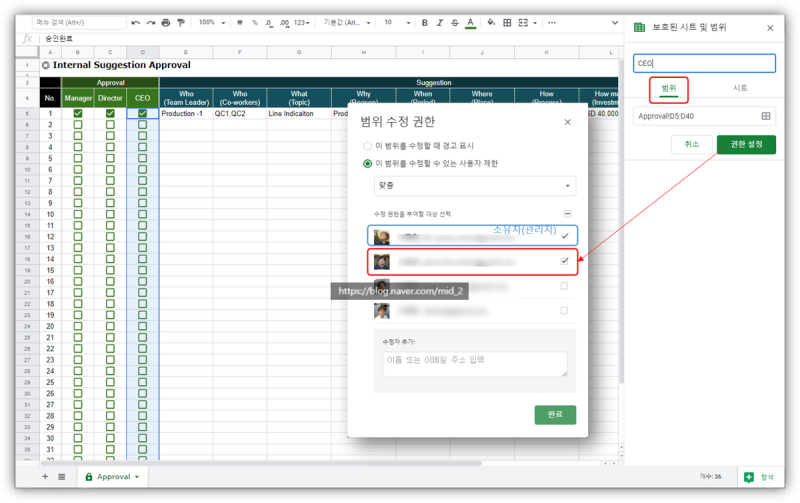
Task: Select the Approval sheet tab
Action: coord(113,476)
